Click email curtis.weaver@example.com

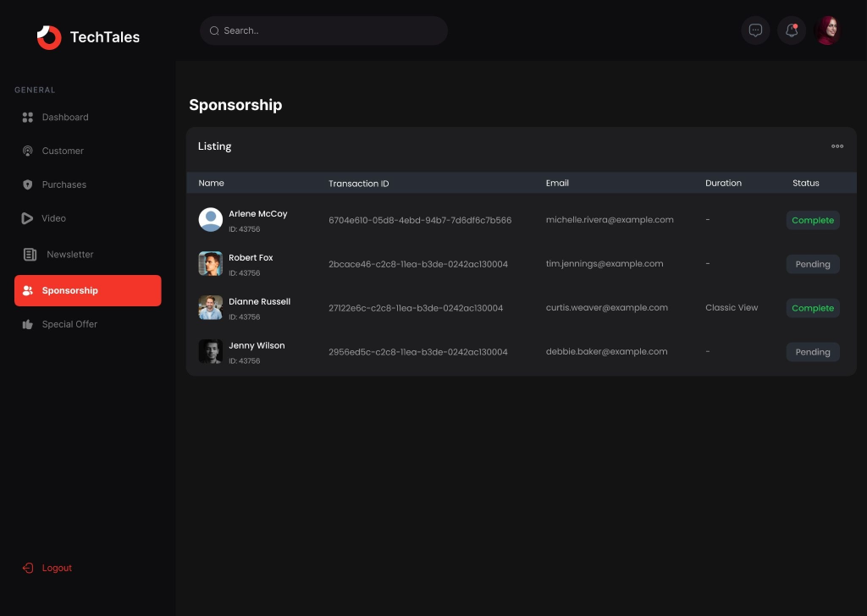[606, 308]
